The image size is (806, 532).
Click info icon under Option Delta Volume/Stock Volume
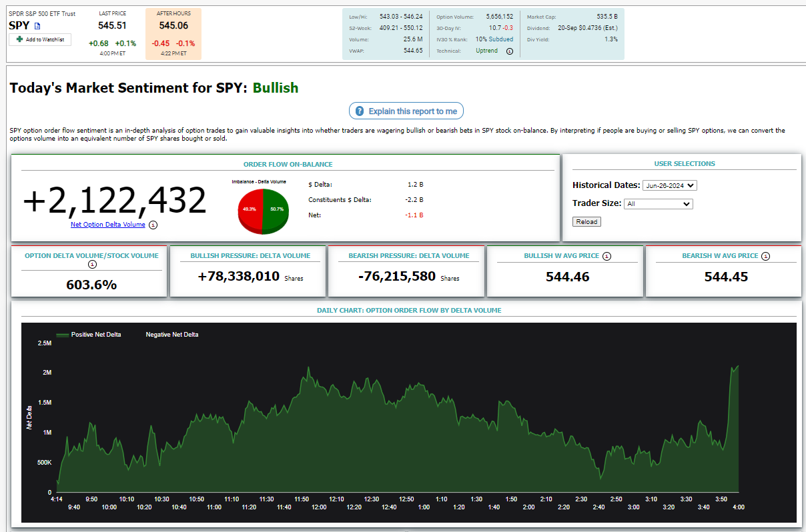click(x=92, y=265)
